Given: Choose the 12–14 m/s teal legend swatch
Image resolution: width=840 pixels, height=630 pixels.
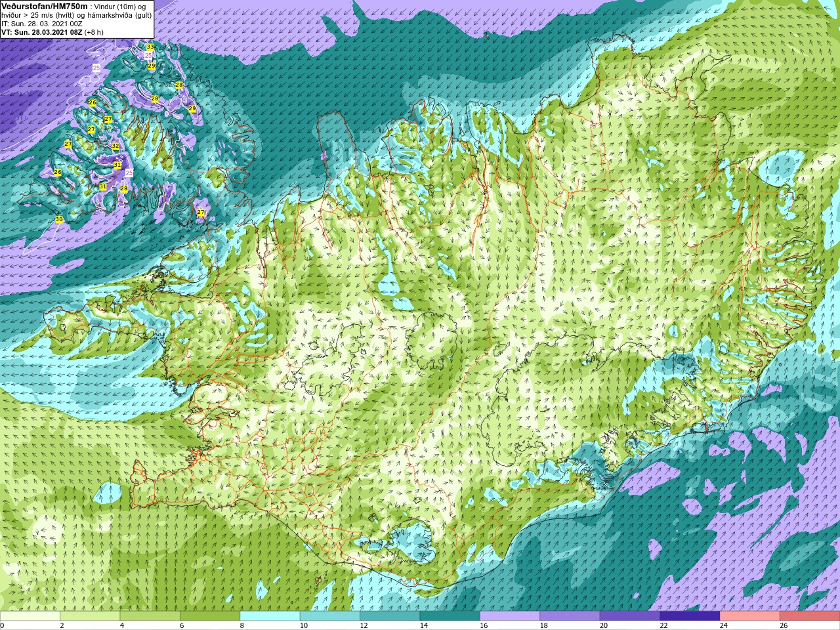Looking at the screenshot, I should (390, 616).
